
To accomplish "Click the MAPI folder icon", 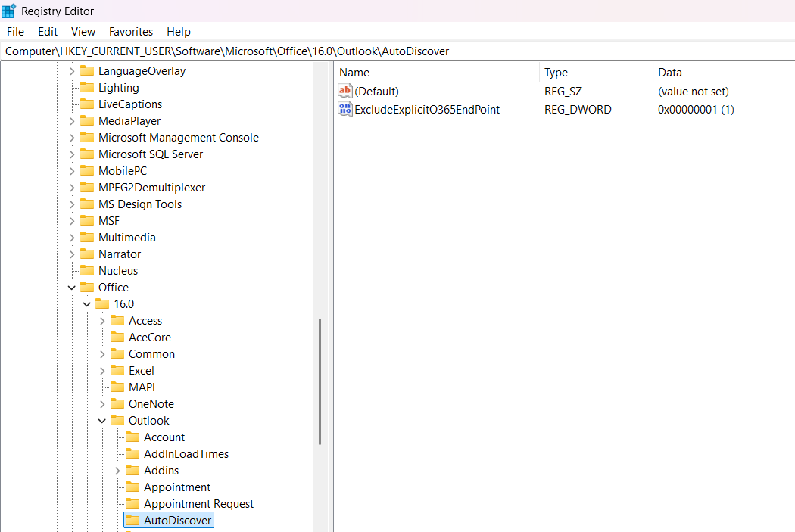I will (x=117, y=387).
